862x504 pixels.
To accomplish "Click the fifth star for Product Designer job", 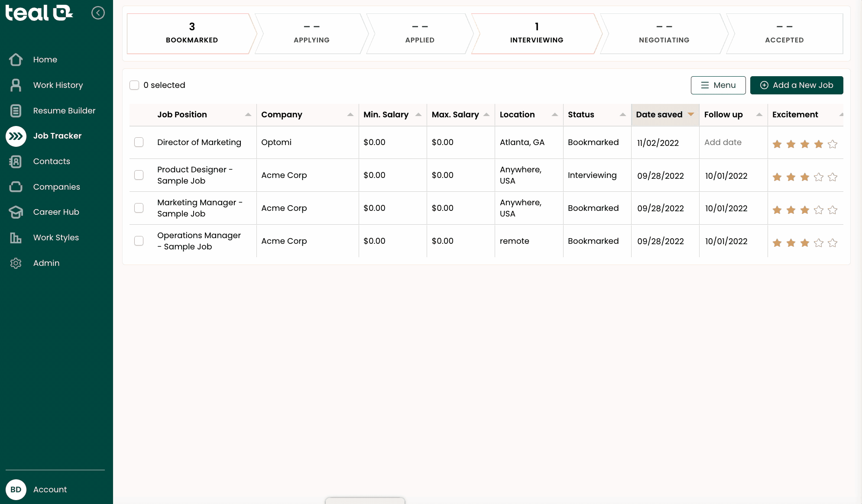I will coord(833,177).
